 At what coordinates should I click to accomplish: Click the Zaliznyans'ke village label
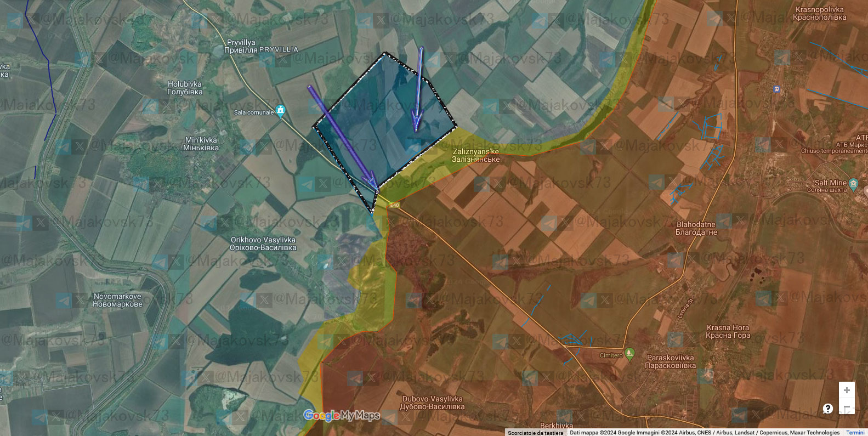476,155
